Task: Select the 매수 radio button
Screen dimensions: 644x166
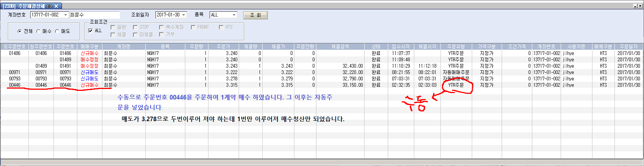Action: (38, 31)
